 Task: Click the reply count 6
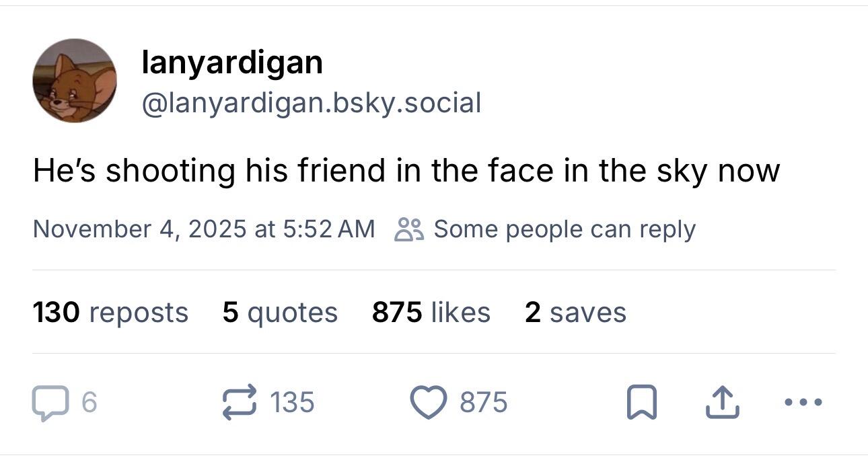89,403
